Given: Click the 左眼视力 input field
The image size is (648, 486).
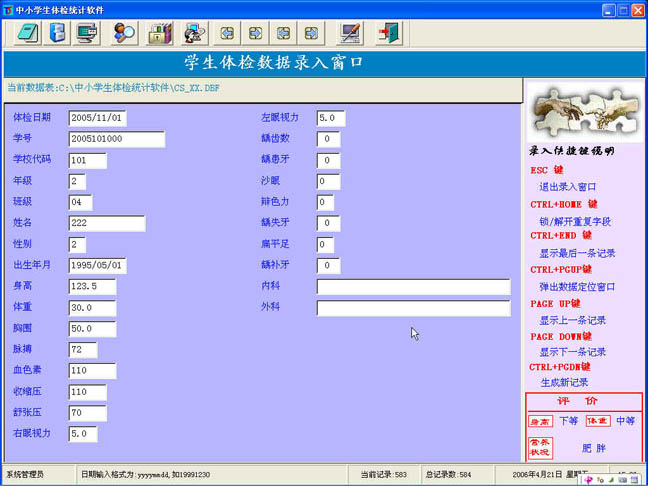Looking at the screenshot, I should (x=330, y=118).
